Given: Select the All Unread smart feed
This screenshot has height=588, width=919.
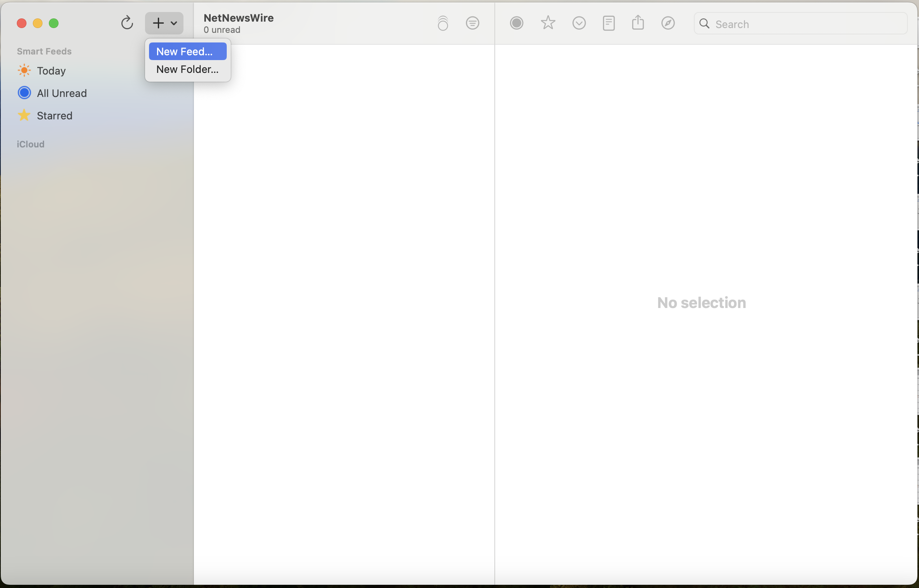Looking at the screenshot, I should pyautogui.click(x=62, y=93).
